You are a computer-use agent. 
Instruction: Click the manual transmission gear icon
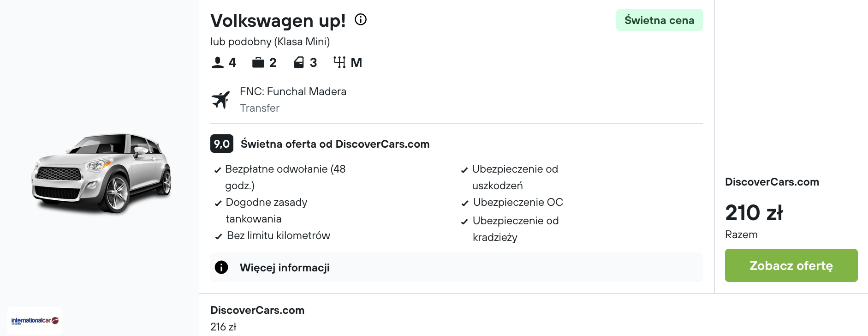click(339, 62)
